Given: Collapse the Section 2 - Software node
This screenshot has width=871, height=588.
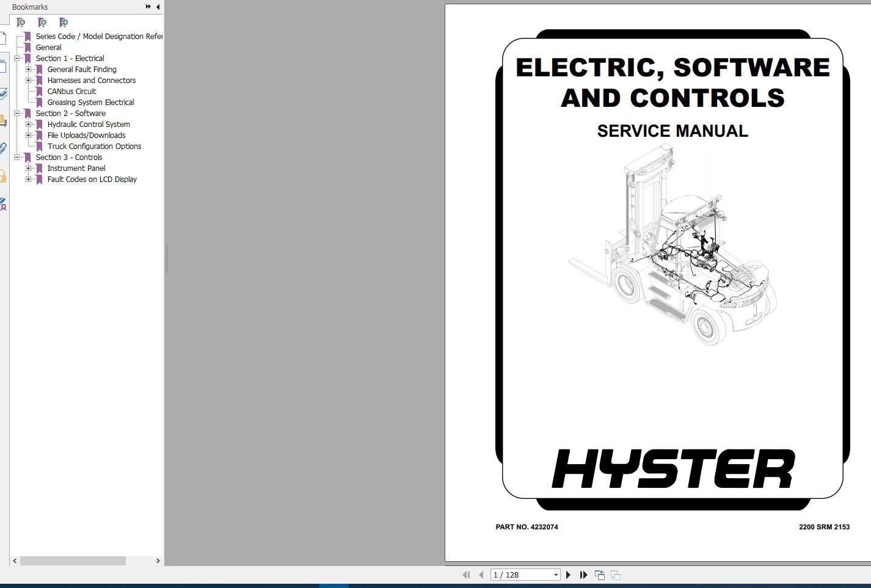Looking at the screenshot, I should pyautogui.click(x=17, y=114).
